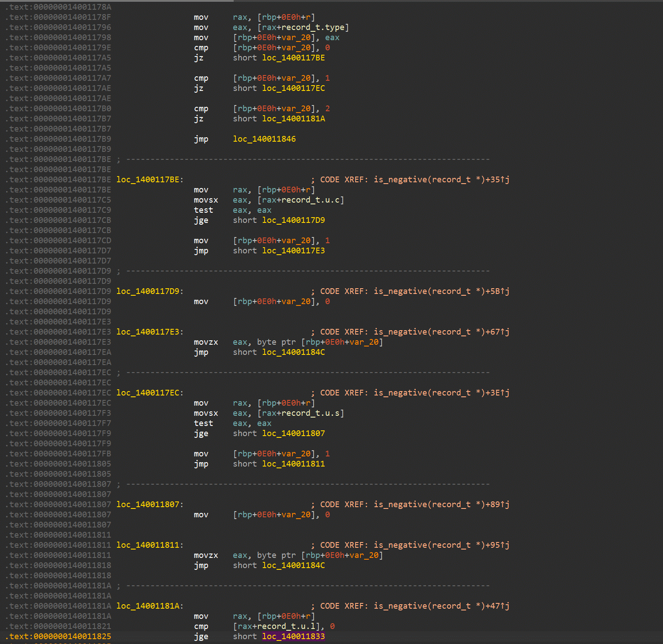Select the record_t.u.s operand in movsx
The height and width of the screenshot is (644, 663).
pos(310,413)
